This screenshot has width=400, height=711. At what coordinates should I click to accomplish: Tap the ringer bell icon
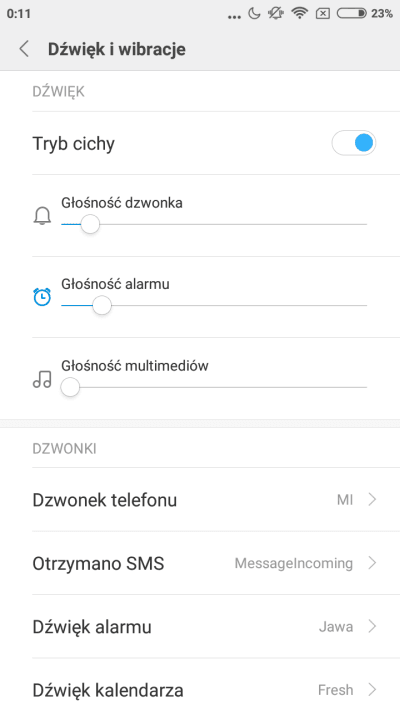click(x=42, y=215)
